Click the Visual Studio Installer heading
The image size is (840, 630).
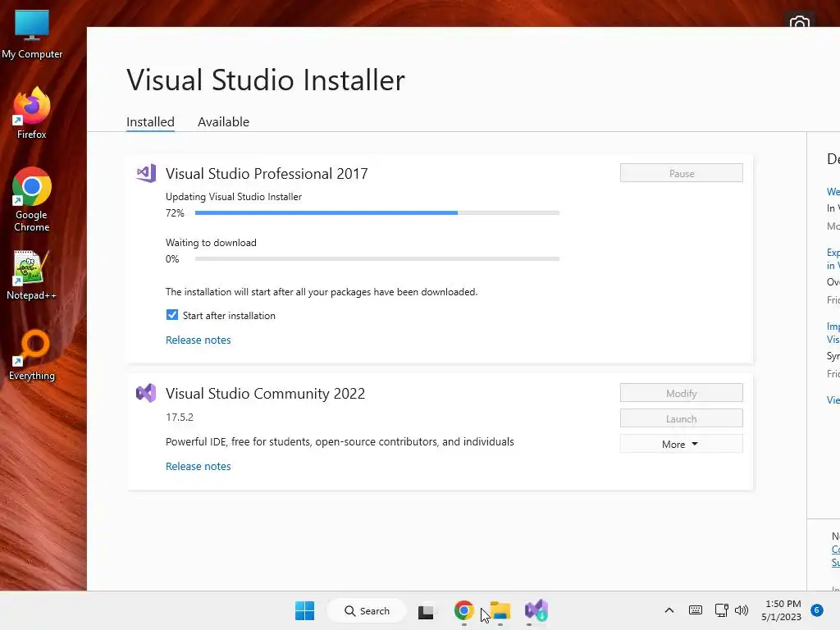point(266,80)
